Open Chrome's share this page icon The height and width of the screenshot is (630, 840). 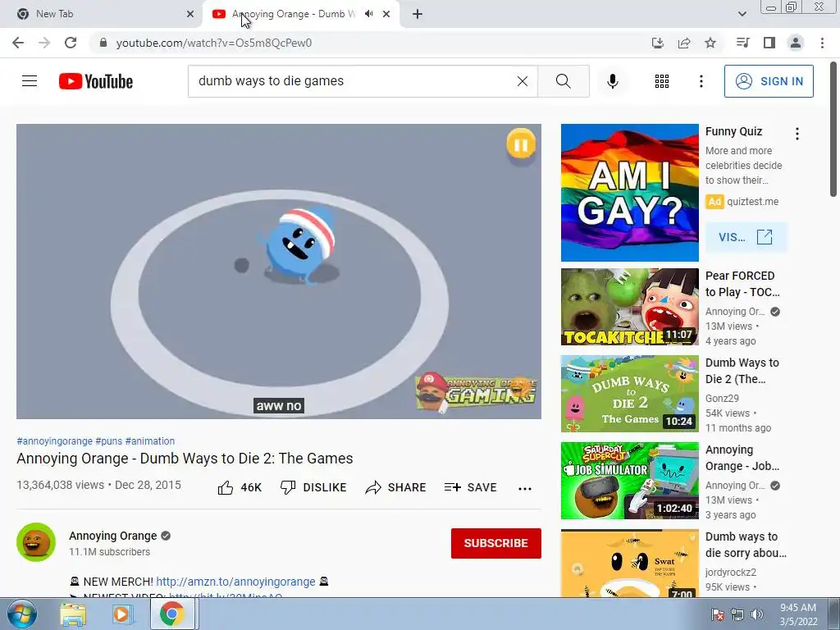(684, 43)
